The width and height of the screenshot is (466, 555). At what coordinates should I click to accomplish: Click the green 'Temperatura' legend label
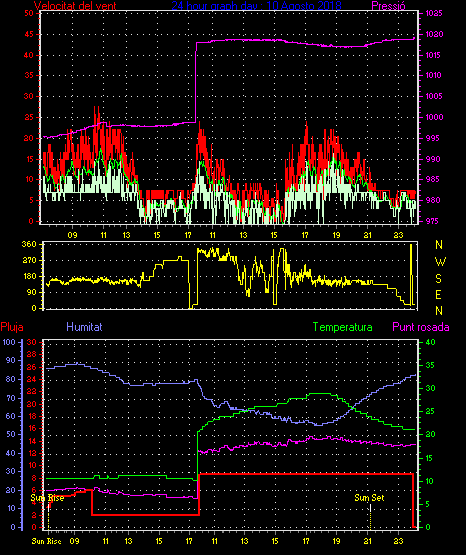click(x=343, y=327)
